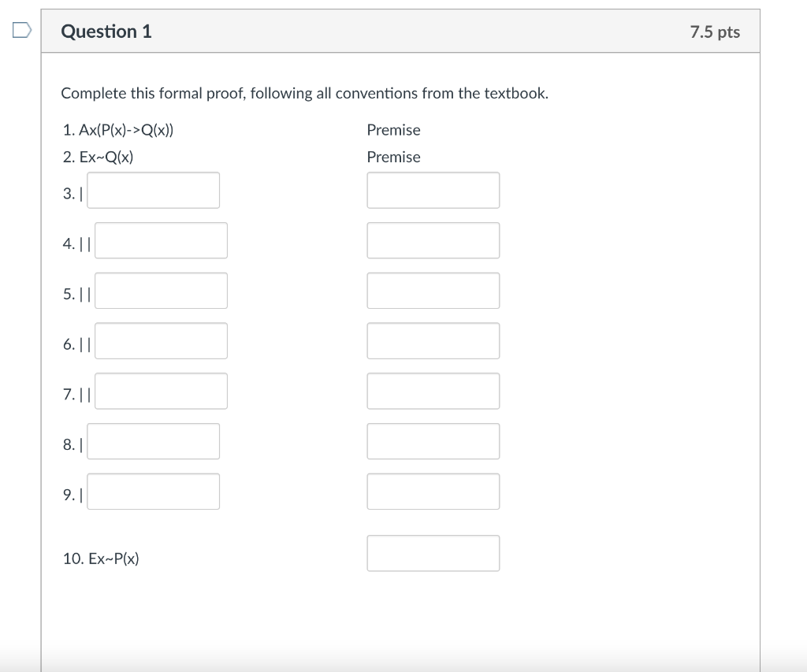Click the line 9 formula input field
Image resolution: width=807 pixels, height=672 pixels.
[x=154, y=492]
